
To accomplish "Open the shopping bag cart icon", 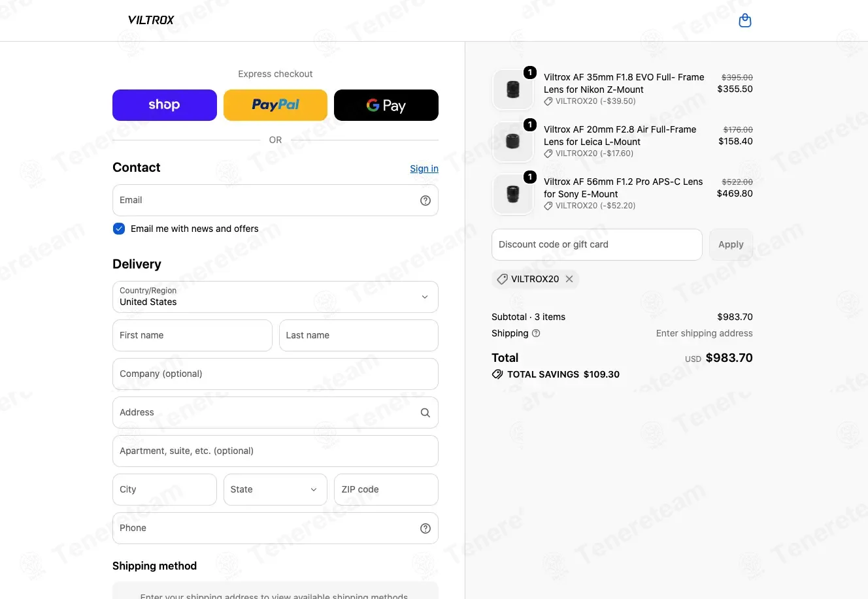I will [744, 21].
